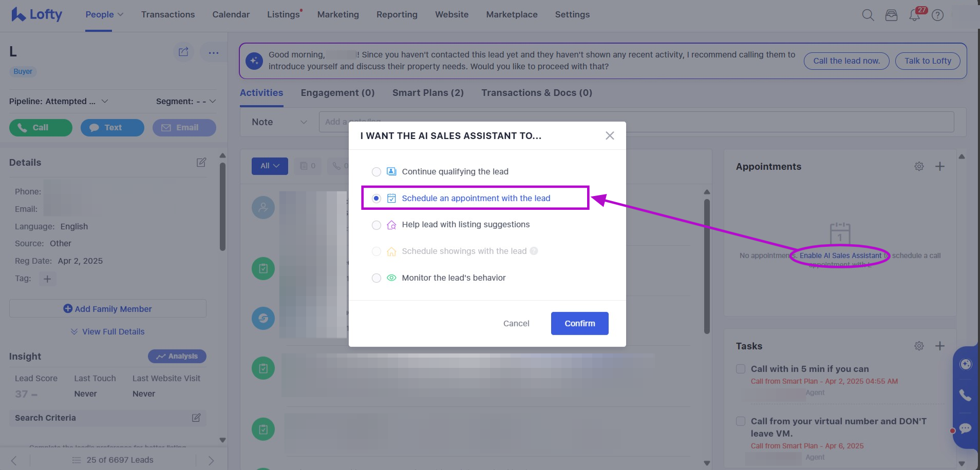Click the share lead icon beside name
The width and height of the screenshot is (980, 470).
183,52
